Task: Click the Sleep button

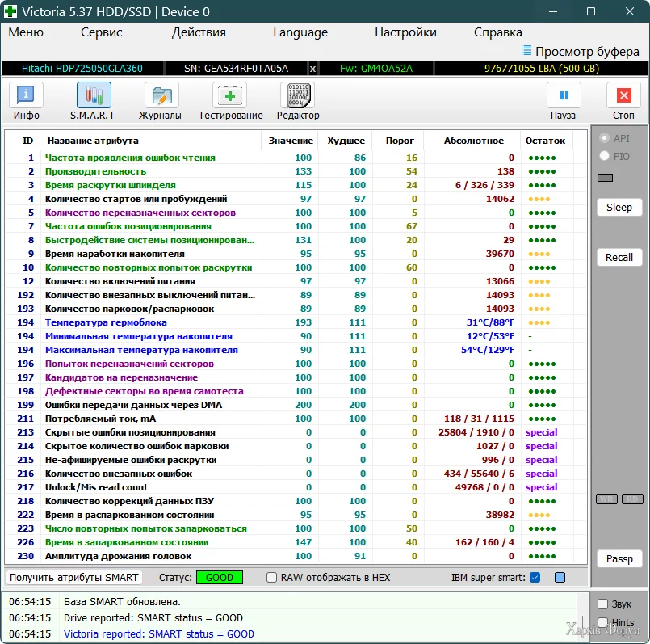Action: point(619,208)
